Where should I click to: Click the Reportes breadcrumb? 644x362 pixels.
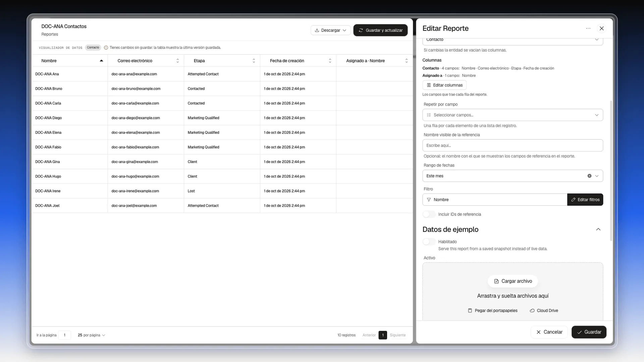[50, 34]
